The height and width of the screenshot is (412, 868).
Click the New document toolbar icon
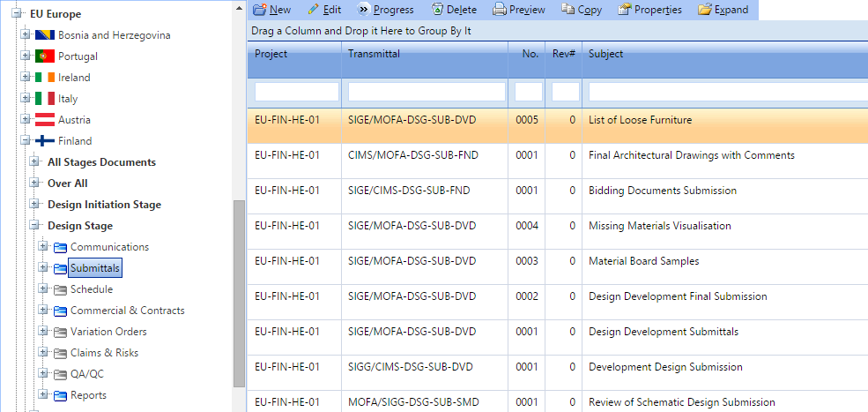260,10
